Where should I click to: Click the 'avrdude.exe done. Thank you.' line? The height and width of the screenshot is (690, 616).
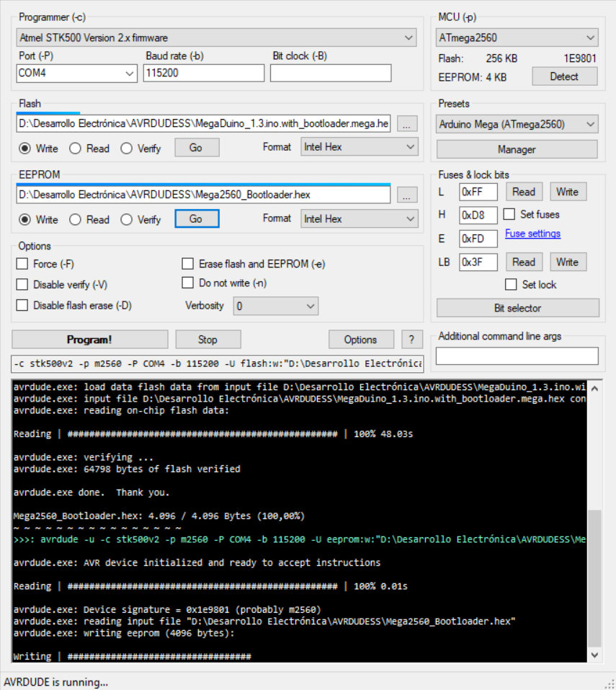(x=91, y=492)
